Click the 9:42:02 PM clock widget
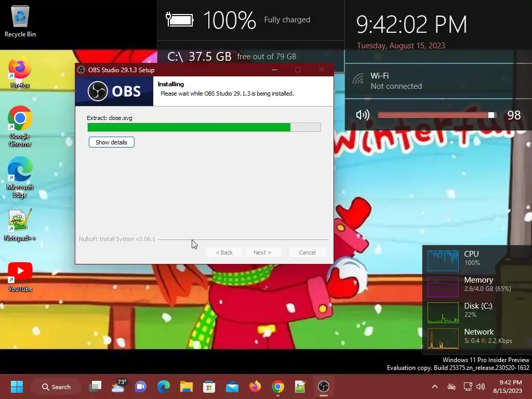The width and height of the screenshot is (532, 399). point(411,24)
